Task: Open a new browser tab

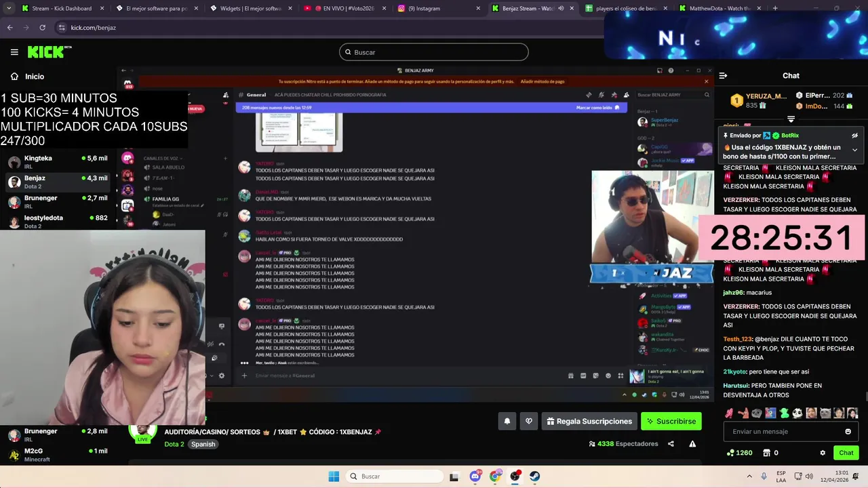Action: pyautogui.click(x=775, y=8)
